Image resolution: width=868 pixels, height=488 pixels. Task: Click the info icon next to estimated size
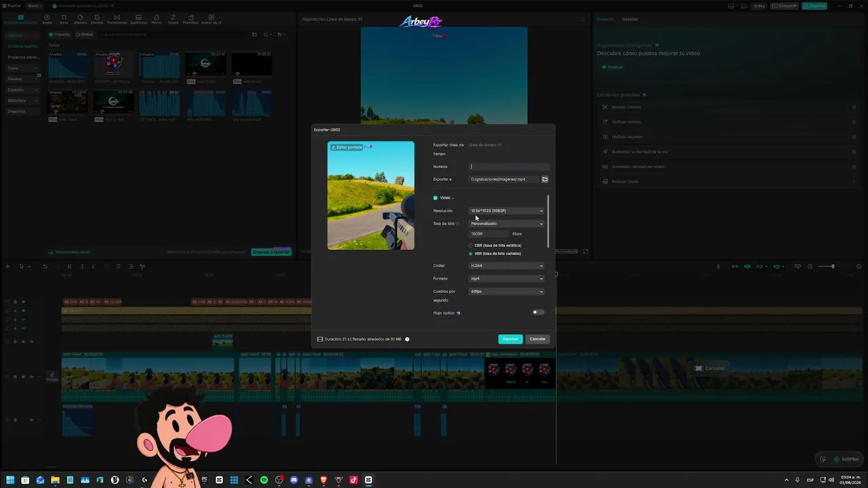[x=407, y=339]
